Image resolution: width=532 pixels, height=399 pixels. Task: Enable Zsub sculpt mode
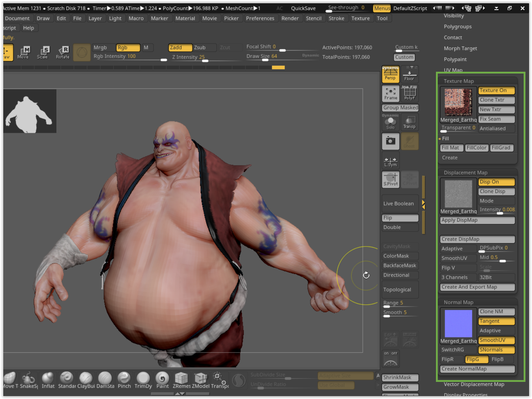[x=204, y=47]
